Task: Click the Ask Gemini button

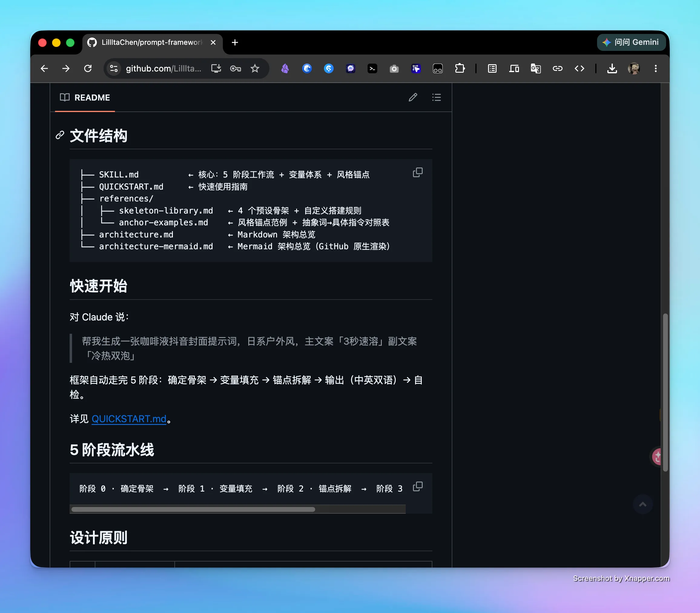Action: pos(631,42)
